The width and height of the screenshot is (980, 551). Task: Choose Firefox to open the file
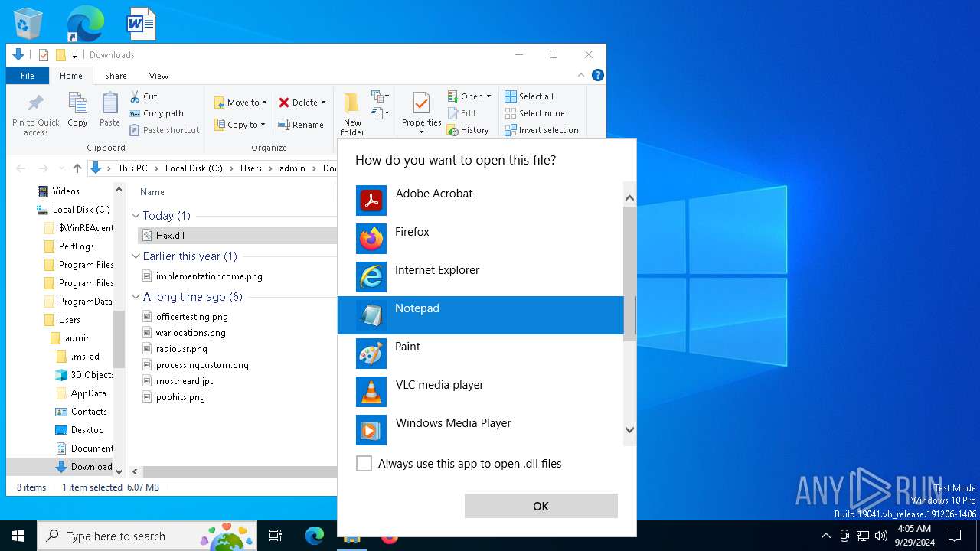tap(481, 239)
